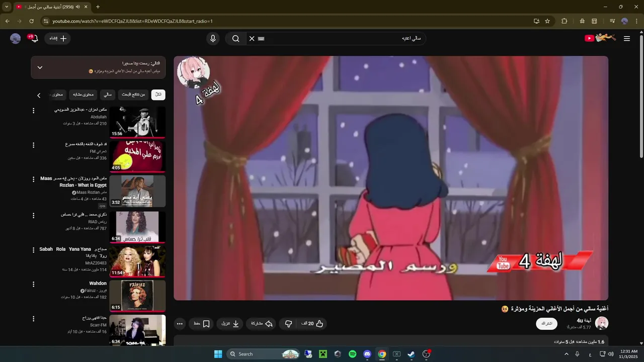Open Spotify from the taskbar

click(352, 354)
